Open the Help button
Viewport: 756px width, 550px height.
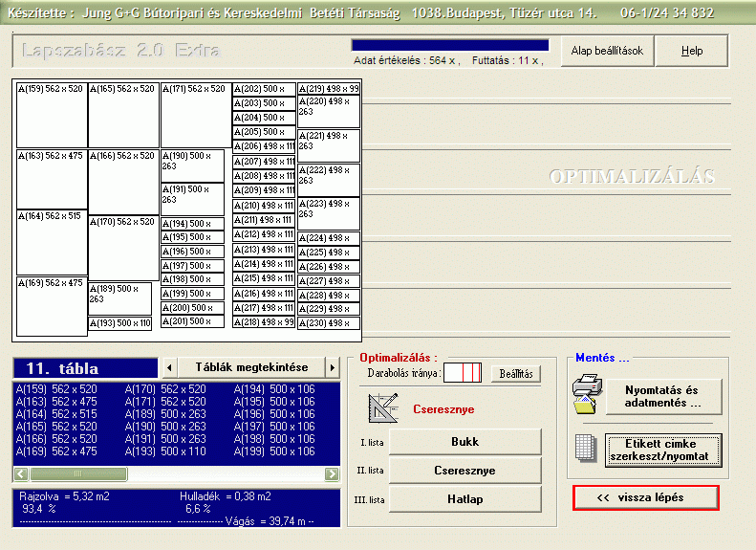pos(692,51)
